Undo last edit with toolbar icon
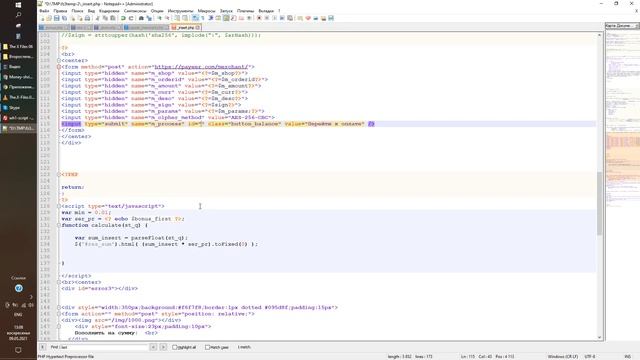Viewport: 640px width, 360px height. pyautogui.click(x=123, y=18)
